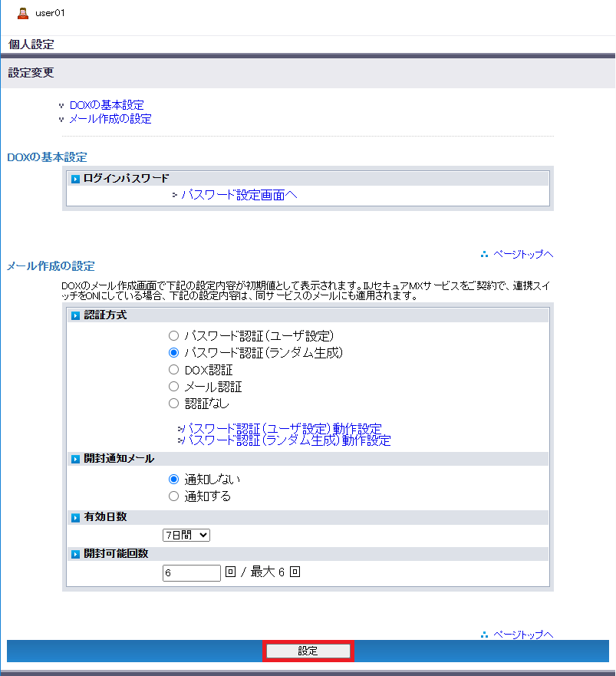Click the arrow icon beside DOXの基本設定 link
616x676 pixels.
[x=61, y=106]
